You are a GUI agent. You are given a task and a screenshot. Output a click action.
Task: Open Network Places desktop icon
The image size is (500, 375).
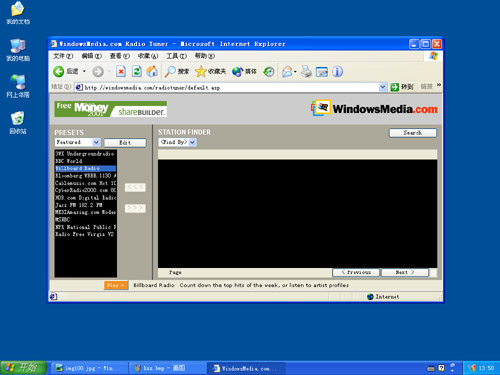(x=18, y=86)
